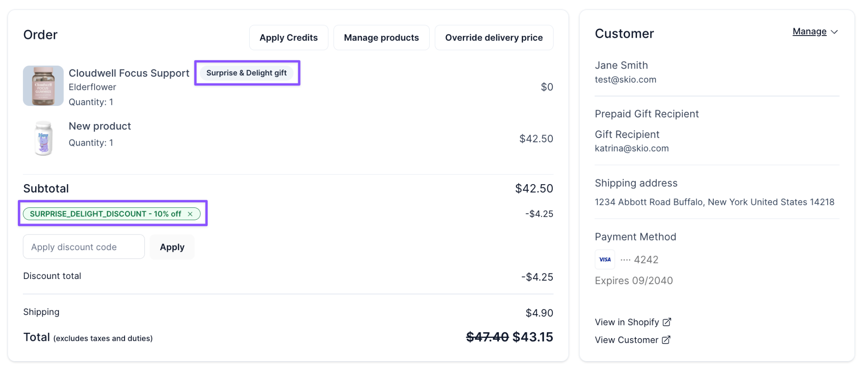Image resolution: width=868 pixels, height=370 pixels.
Task: Expand the Manage dropdown chevron
Action: pos(834,32)
